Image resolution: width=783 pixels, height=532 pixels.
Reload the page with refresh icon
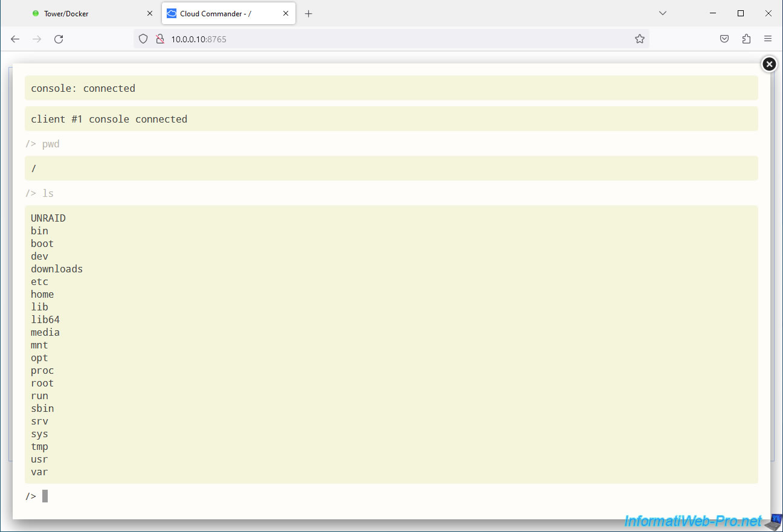click(x=59, y=39)
